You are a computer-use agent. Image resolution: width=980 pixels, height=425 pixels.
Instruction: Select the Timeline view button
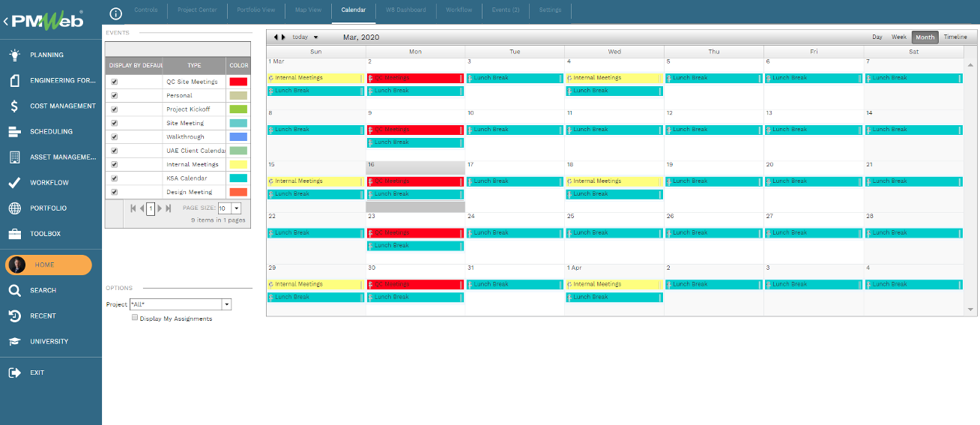pyautogui.click(x=955, y=37)
